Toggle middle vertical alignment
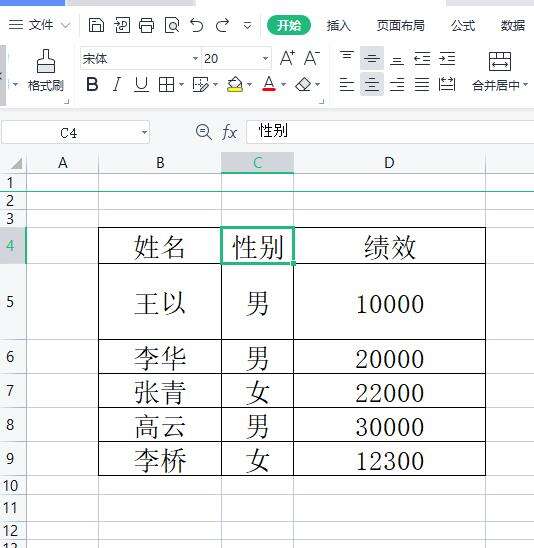534x548 pixels. pos(372,58)
